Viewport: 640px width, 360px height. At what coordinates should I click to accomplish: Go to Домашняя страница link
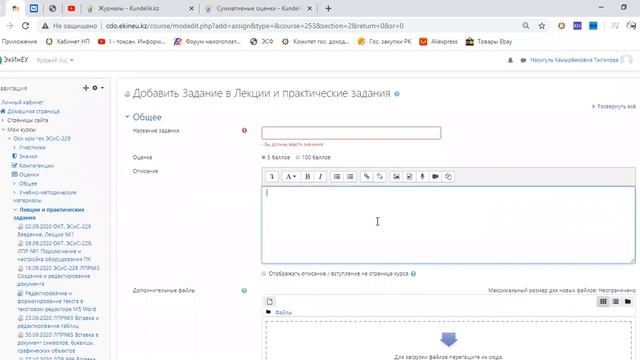click(33, 111)
